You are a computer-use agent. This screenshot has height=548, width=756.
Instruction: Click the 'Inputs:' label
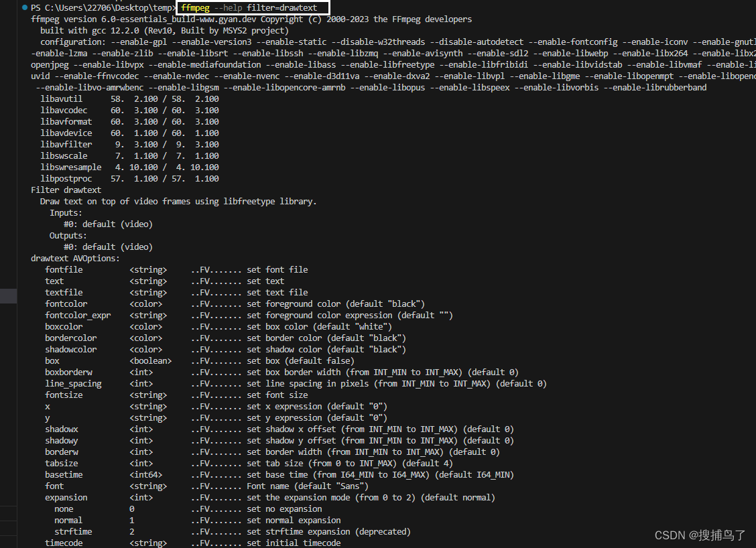tap(66, 212)
